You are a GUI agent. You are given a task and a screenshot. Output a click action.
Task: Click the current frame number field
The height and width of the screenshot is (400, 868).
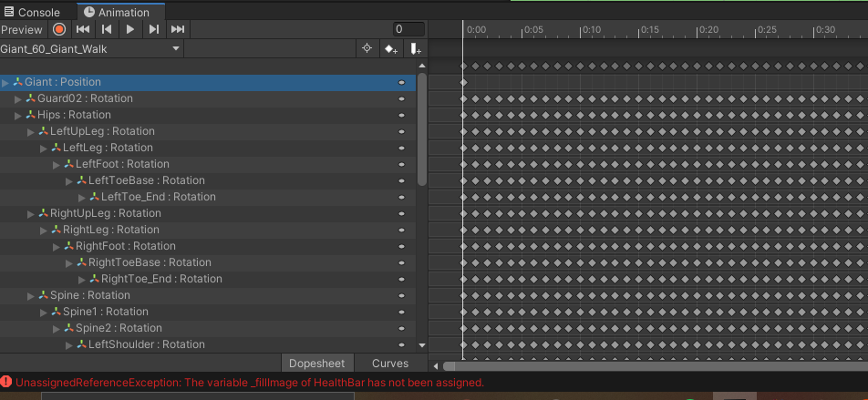(x=408, y=29)
